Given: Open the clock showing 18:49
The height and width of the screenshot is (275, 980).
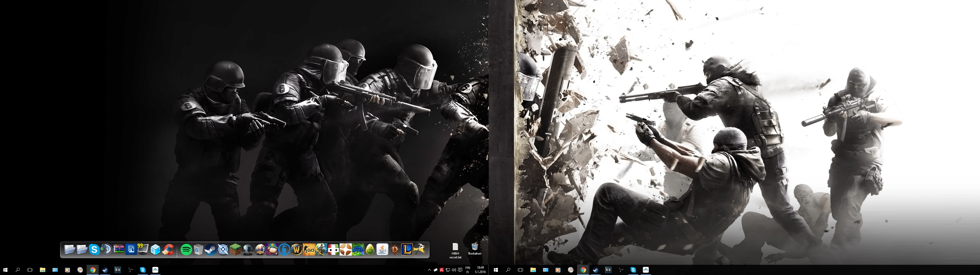Looking at the screenshot, I should [480, 270].
